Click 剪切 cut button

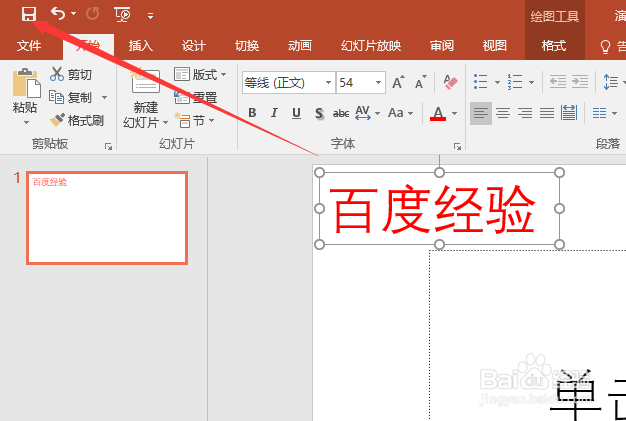71,74
